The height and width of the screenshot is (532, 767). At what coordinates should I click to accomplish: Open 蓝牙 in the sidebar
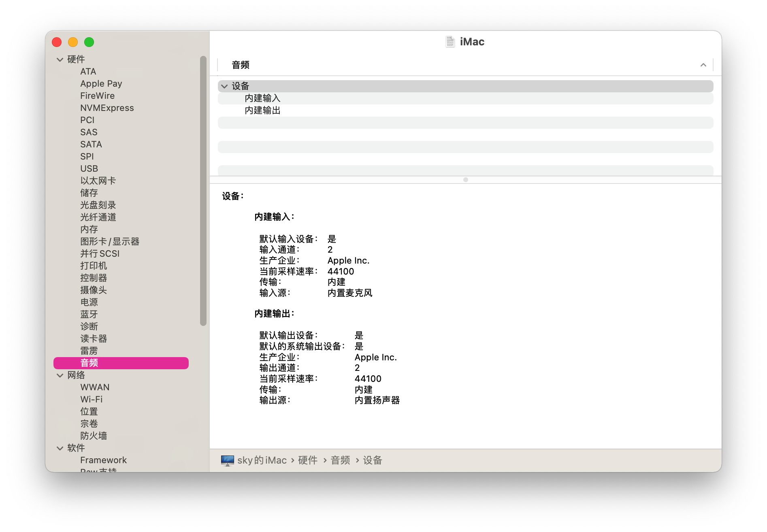pos(89,315)
